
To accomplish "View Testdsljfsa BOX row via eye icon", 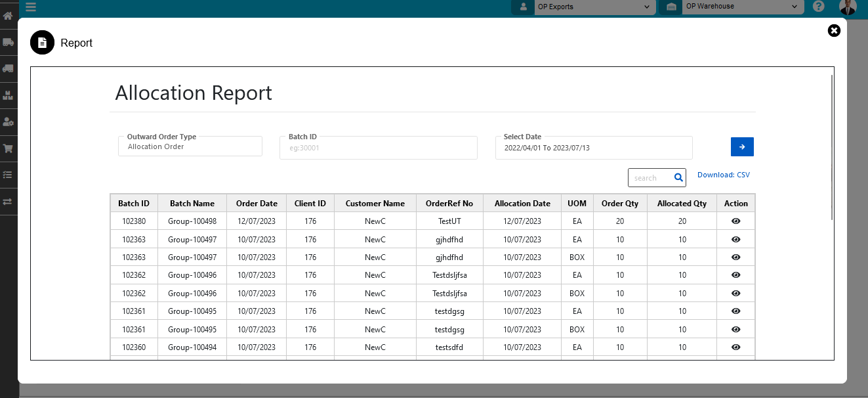I will pos(735,294).
